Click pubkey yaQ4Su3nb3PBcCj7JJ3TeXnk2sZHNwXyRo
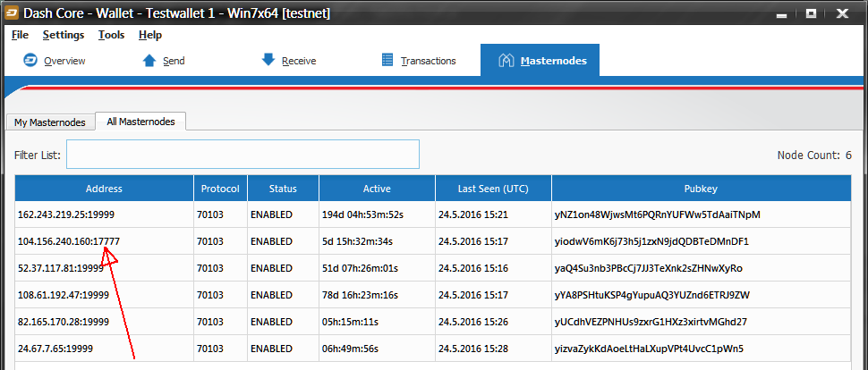The image size is (868, 370). point(648,268)
